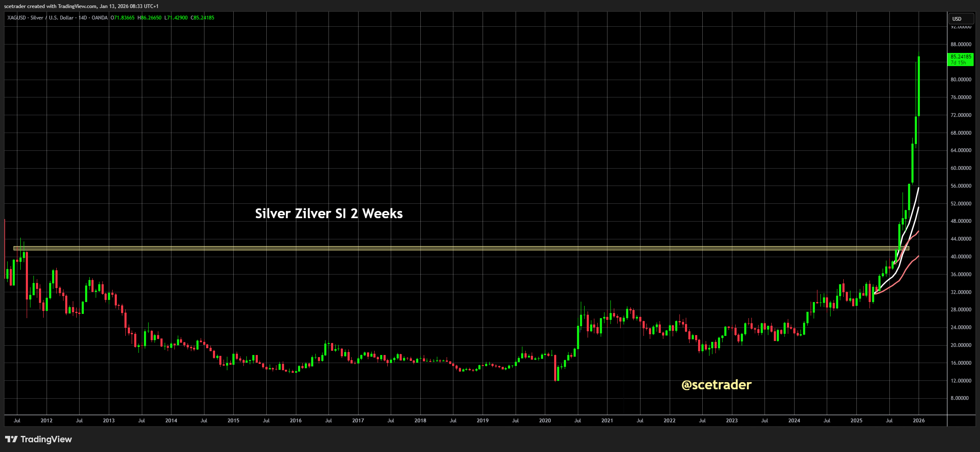Click the 2012 label on time axis
This screenshot has width=980, height=452.
(47, 421)
